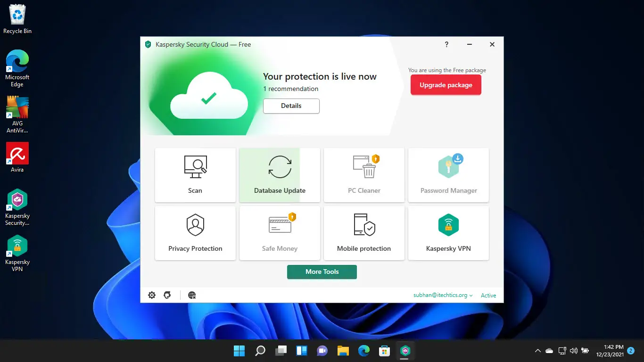Click the Details button
The image size is (644, 362).
pos(291,106)
